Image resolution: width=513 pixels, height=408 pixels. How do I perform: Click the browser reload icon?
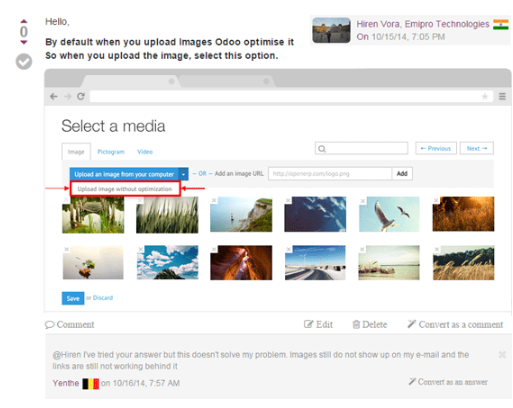(81, 97)
